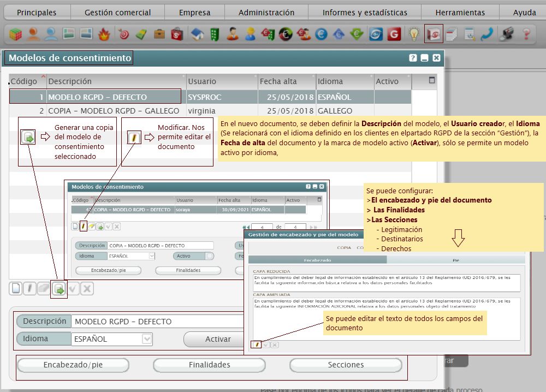Click the window help question mark button
546x392 pixels.
413,58
